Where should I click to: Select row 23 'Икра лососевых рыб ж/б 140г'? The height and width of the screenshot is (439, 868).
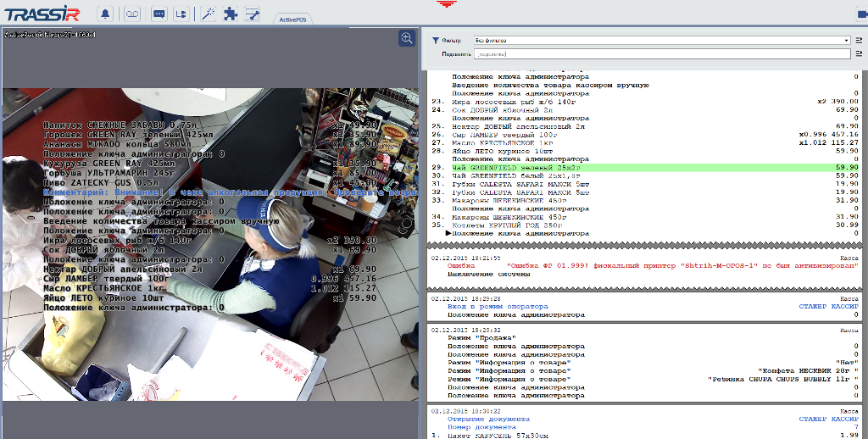click(x=645, y=102)
